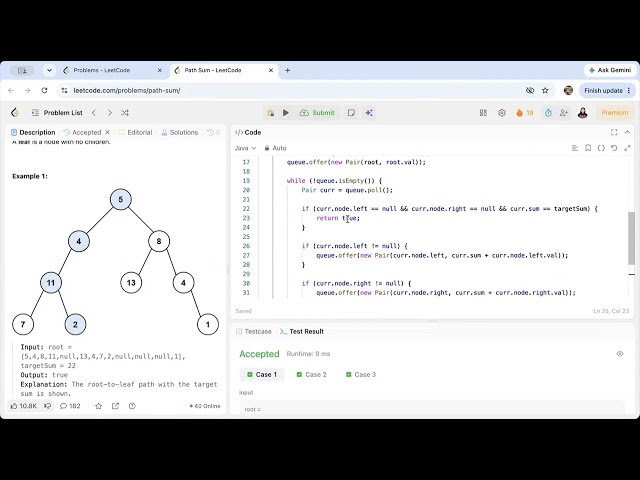Pick a random problem shuffle icon

pyautogui.click(x=125, y=113)
